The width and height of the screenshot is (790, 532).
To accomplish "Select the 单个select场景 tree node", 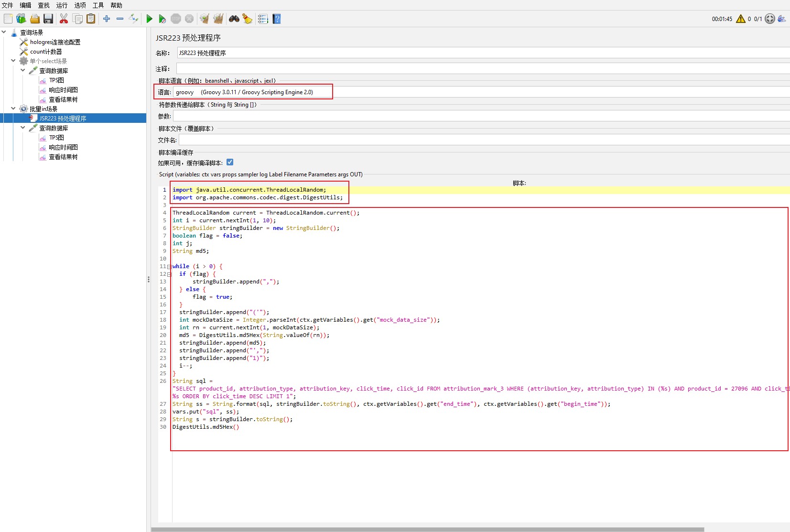I will (x=48, y=61).
